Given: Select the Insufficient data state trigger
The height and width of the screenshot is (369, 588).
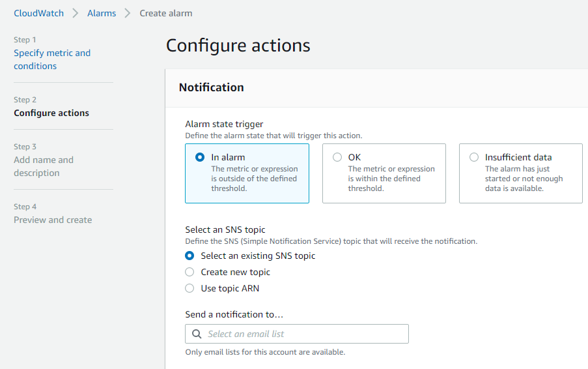Looking at the screenshot, I should [473, 157].
